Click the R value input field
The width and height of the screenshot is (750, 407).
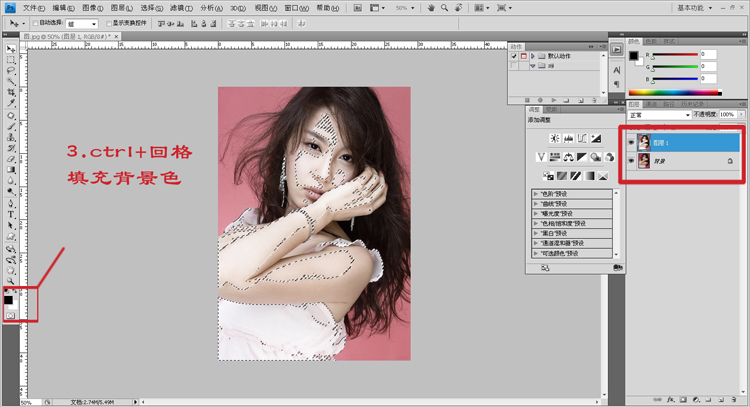point(711,52)
